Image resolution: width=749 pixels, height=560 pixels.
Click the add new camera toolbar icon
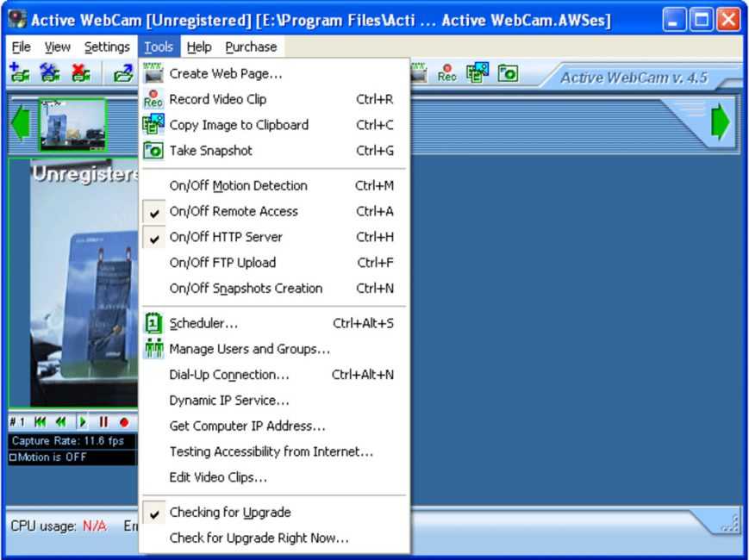pos(19,74)
